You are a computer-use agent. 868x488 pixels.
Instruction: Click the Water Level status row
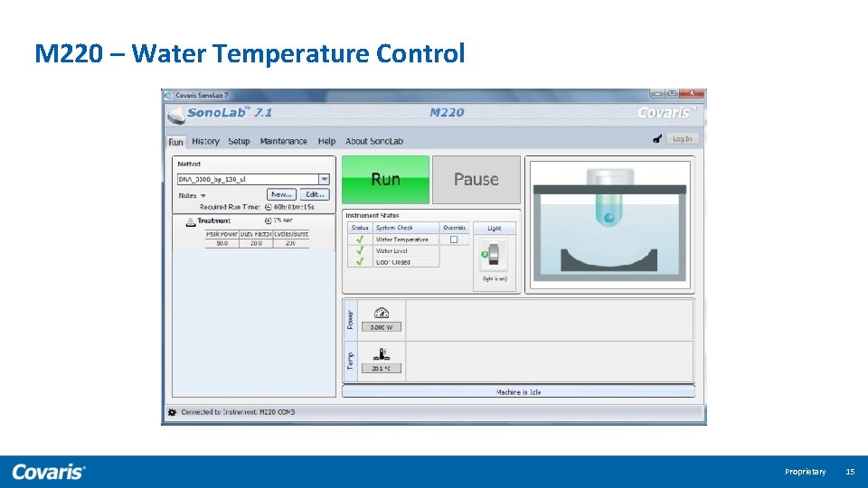pyautogui.click(x=393, y=250)
